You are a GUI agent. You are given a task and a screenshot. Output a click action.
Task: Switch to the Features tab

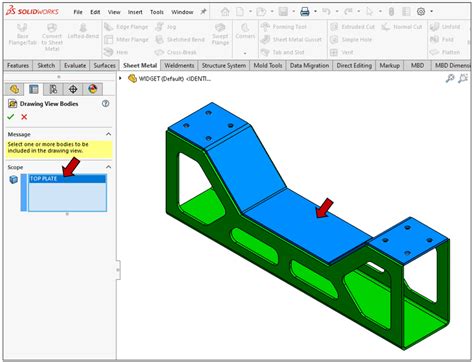pyautogui.click(x=18, y=65)
